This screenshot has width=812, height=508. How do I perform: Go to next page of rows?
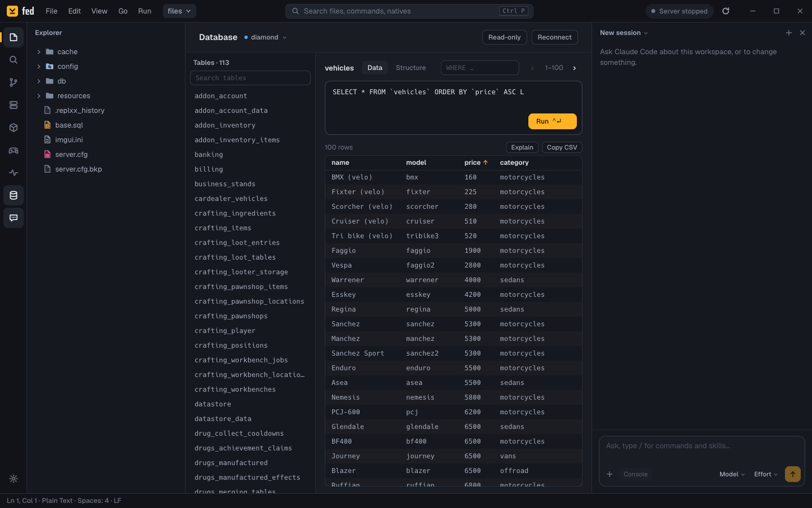(575, 68)
